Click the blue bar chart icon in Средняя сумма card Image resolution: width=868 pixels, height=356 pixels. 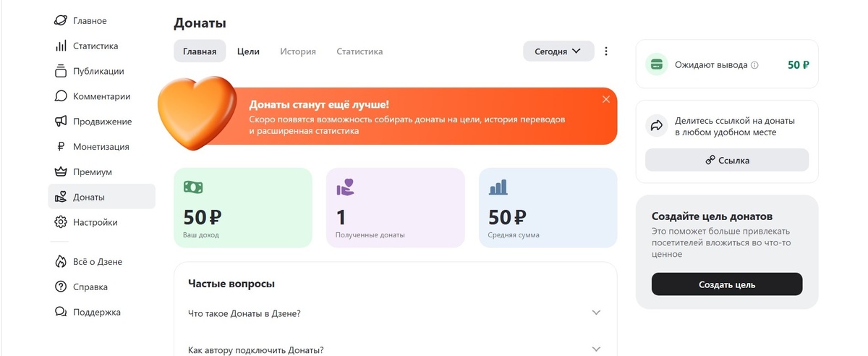[x=498, y=187]
